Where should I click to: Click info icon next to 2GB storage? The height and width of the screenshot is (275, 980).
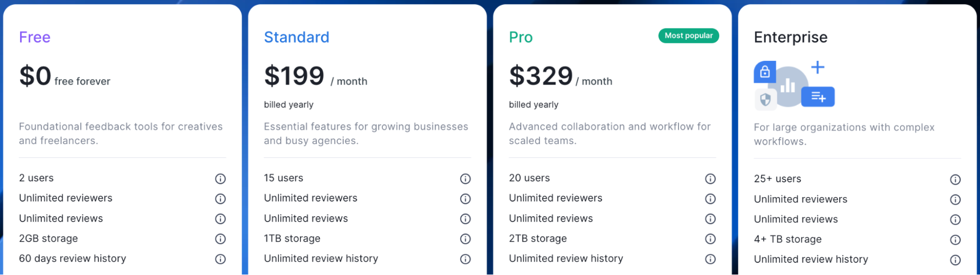pyautogui.click(x=221, y=239)
